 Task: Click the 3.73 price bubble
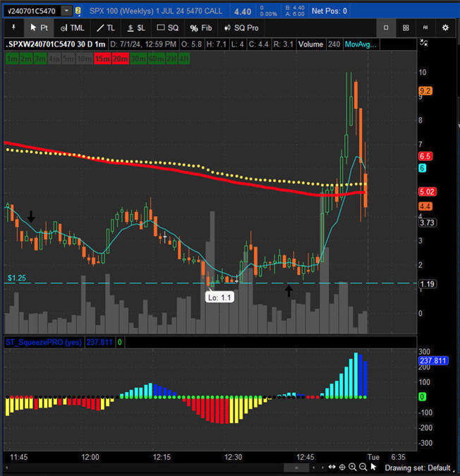(x=427, y=223)
